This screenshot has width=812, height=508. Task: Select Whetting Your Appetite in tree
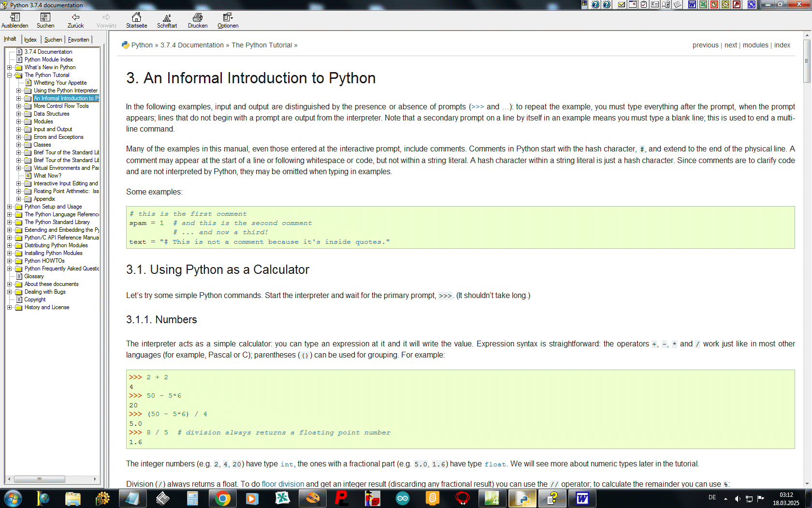click(x=60, y=83)
